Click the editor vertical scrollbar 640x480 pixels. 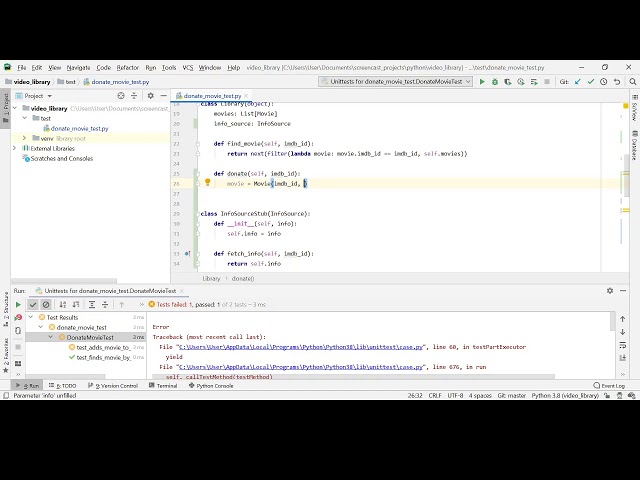coord(626,176)
